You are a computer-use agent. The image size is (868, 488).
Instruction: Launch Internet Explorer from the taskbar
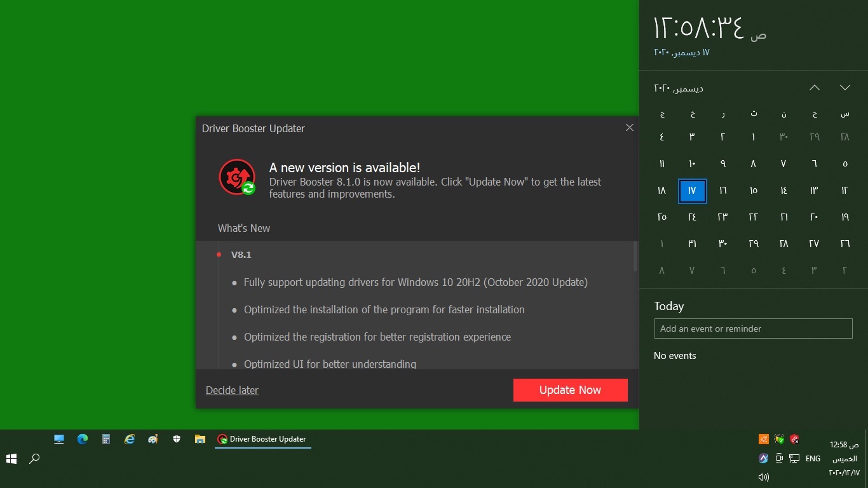130,439
